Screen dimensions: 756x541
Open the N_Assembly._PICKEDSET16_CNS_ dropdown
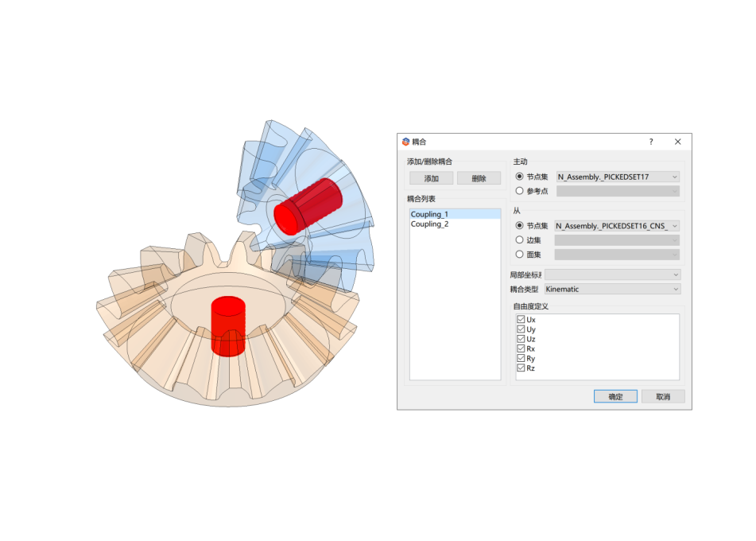(x=617, y=225)
